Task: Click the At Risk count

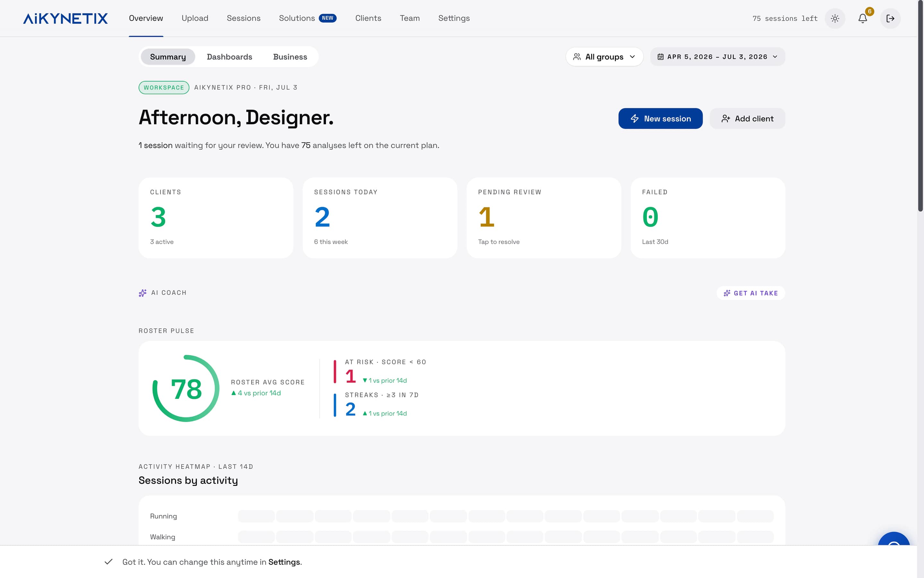Action: coord(350,377)
